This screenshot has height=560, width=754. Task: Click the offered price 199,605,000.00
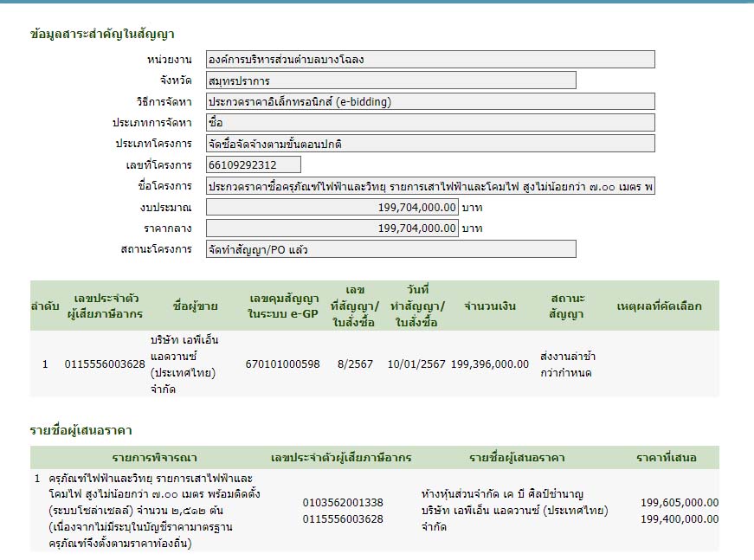(x=679, y=503)
